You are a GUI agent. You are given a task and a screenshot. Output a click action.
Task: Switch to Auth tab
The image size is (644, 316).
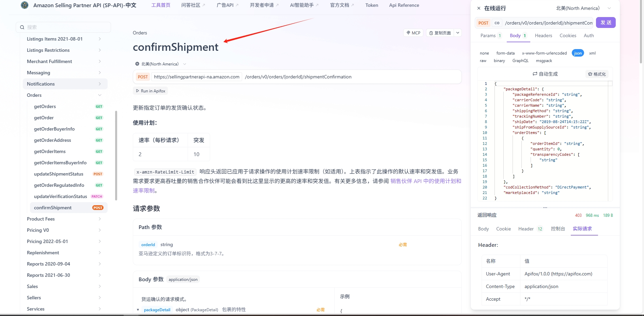pos(588,35)
